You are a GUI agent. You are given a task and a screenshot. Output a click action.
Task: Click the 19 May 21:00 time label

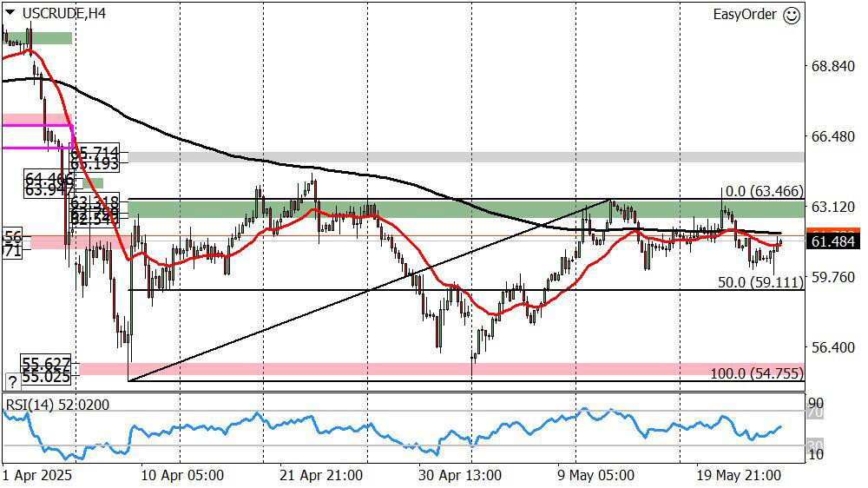click(739, 476)
